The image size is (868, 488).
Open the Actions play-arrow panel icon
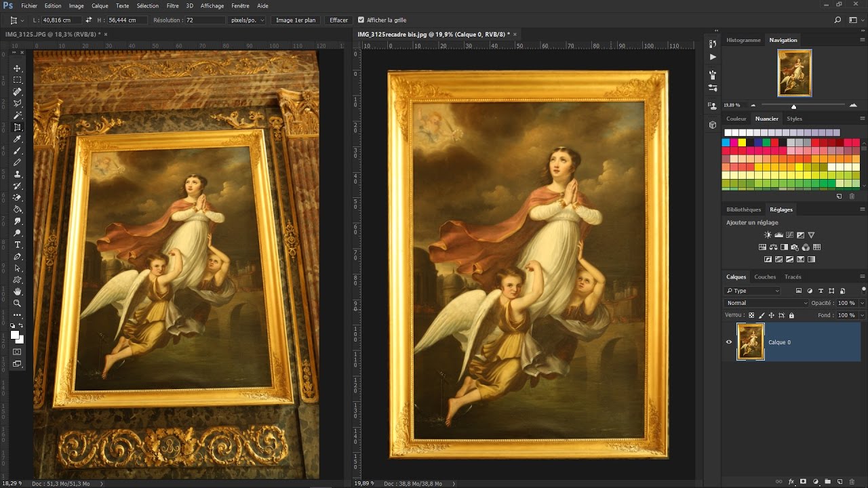(x=713, y=57)
